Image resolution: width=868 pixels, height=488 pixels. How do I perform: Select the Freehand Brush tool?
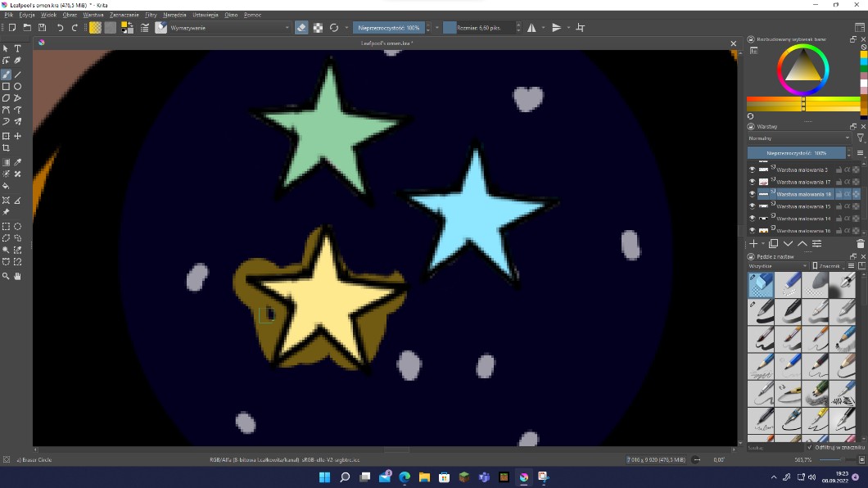coord(6,75)
